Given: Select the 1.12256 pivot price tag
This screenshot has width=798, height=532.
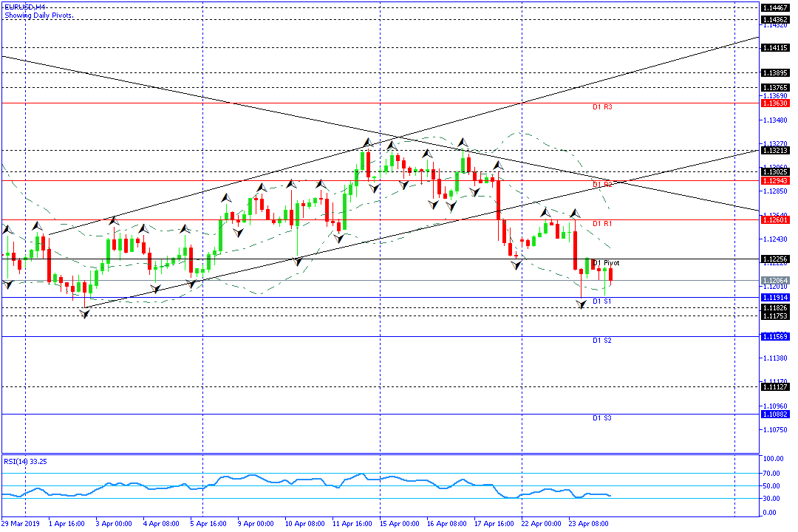Looking at the screenshot, I should [774, 259].
